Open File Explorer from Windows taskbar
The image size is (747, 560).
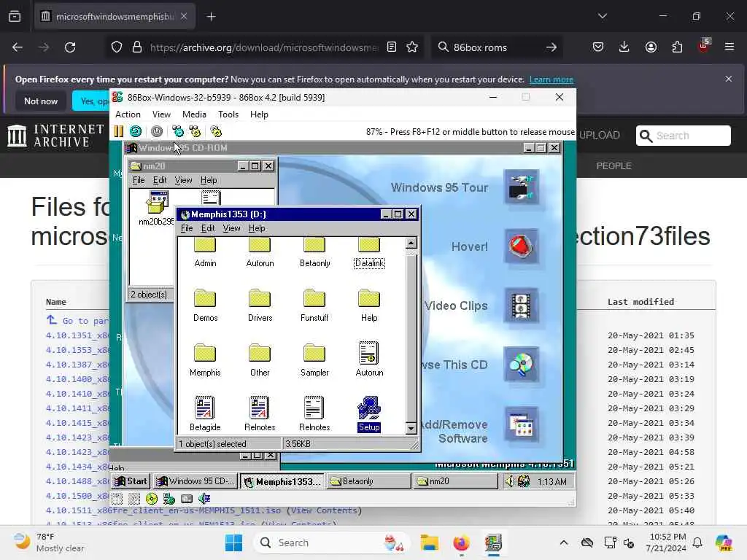pos(429,542)
